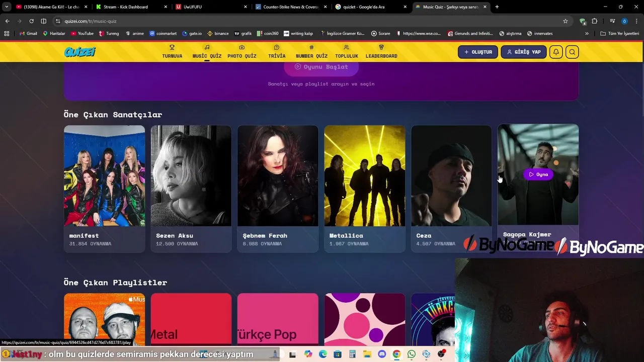
Task: View site information icon in address bar
Action: point(58,21)
